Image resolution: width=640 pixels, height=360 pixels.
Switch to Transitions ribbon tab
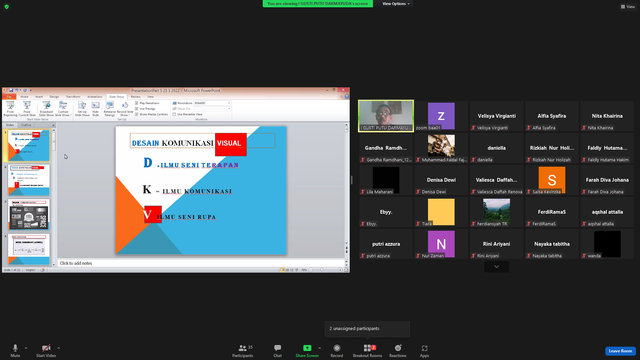73,97
